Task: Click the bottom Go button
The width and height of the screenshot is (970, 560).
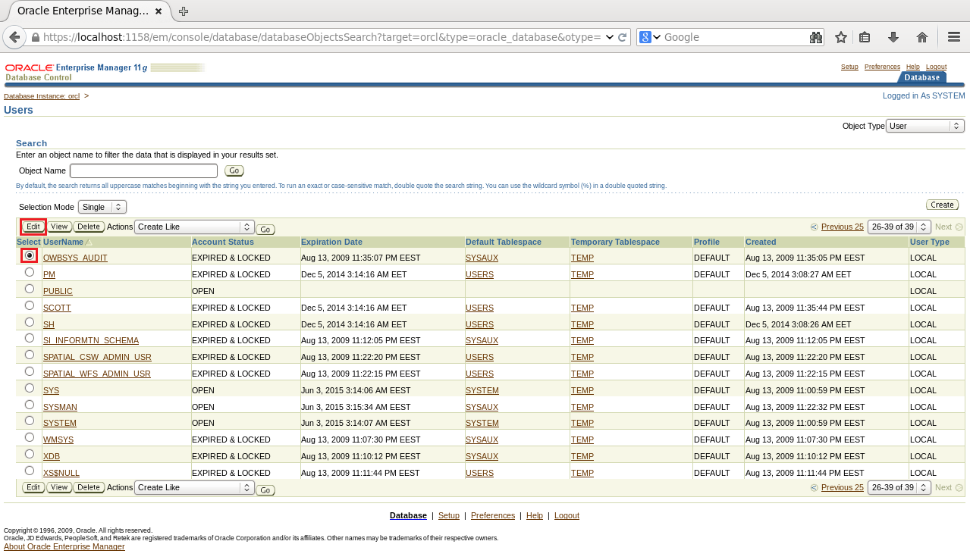Action: pyautogui.click(x=265, y=490)
